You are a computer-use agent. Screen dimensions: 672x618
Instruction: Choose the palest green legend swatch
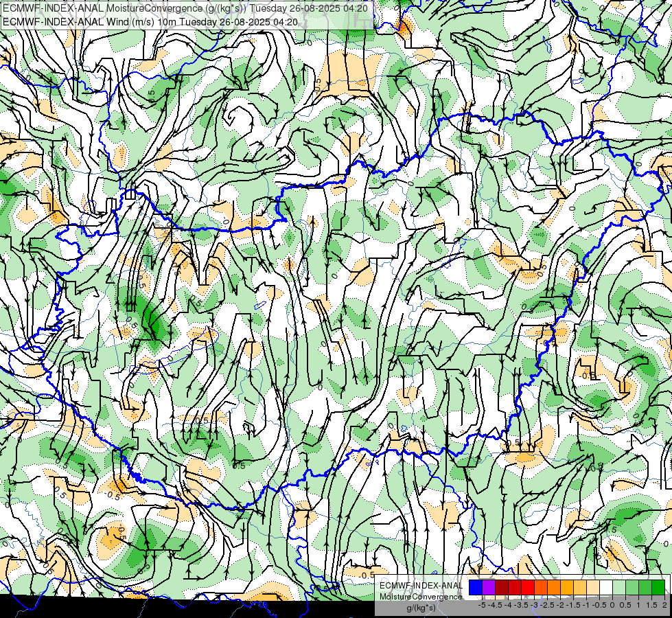coord(619,587)
